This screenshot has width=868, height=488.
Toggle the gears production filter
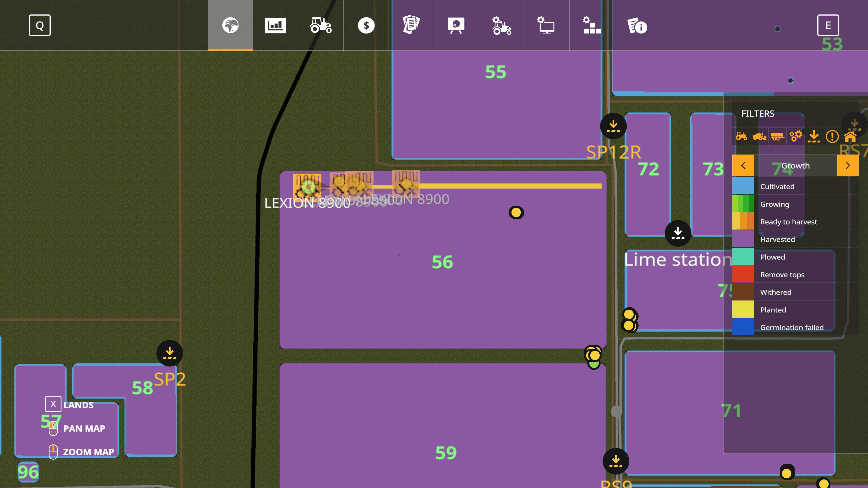click(796, 136)
